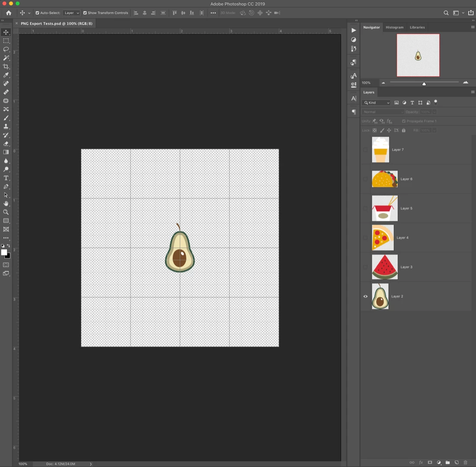Image resolution: width=476 pixels, height=467 pixels.
Task: Select the Eraser tool
Action: pos(6,144)
